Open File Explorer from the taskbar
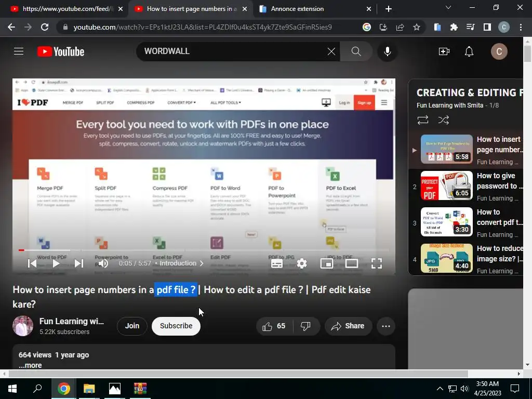This screenshot has width=532, height=399. (89, 388)
